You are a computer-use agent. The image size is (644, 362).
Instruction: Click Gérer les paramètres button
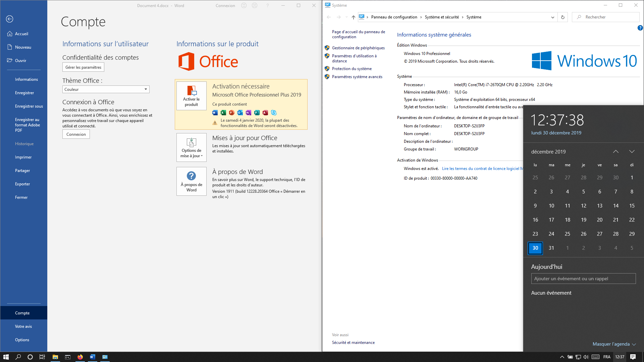[x=83, y=67]
